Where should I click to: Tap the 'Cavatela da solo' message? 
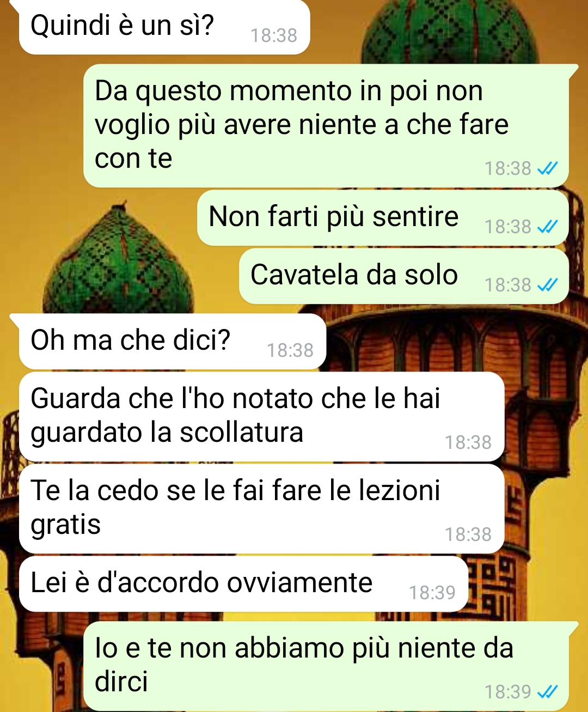pyautogui.click(x=404, y=276)
